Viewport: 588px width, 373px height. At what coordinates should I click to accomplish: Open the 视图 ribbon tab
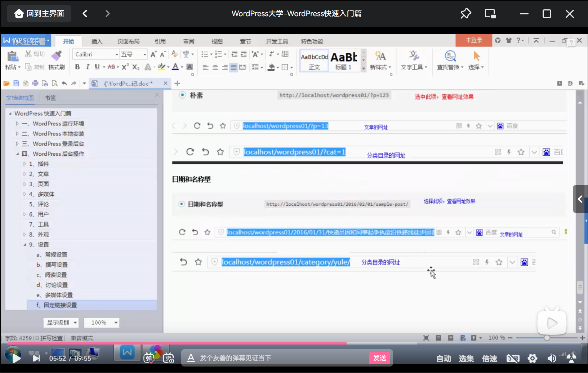click(217, 41)
